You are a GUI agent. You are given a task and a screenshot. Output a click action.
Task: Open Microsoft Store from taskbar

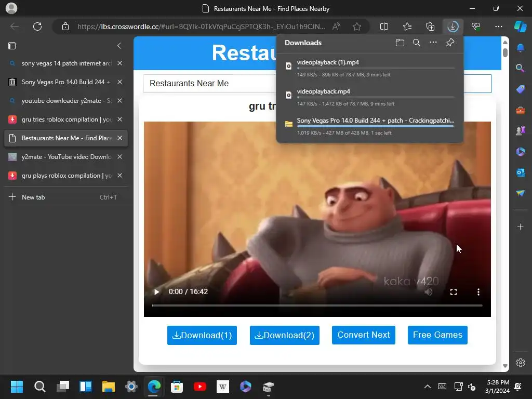(177, 387)
